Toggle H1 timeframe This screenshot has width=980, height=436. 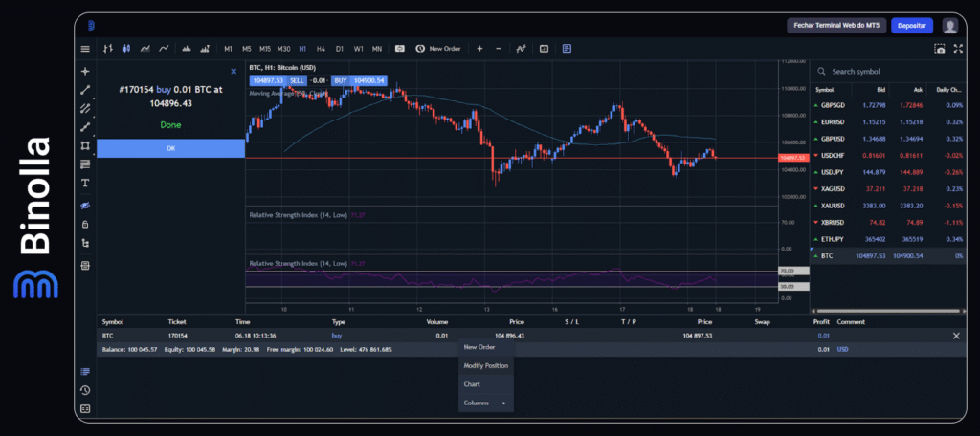pos(302,48)
